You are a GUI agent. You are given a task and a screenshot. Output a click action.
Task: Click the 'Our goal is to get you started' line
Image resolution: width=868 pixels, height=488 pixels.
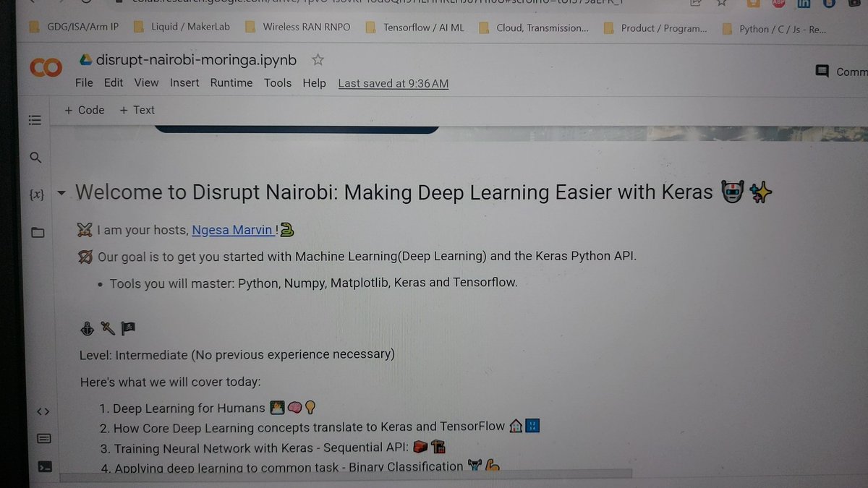[367, 257]
